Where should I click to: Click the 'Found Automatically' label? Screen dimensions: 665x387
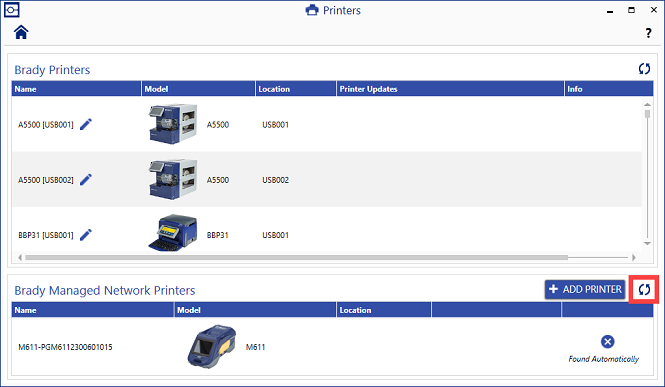[604, 359]
